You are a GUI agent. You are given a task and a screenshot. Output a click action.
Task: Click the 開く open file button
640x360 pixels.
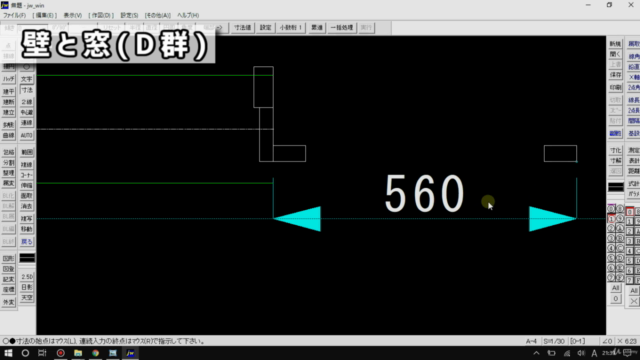point(615,54)
